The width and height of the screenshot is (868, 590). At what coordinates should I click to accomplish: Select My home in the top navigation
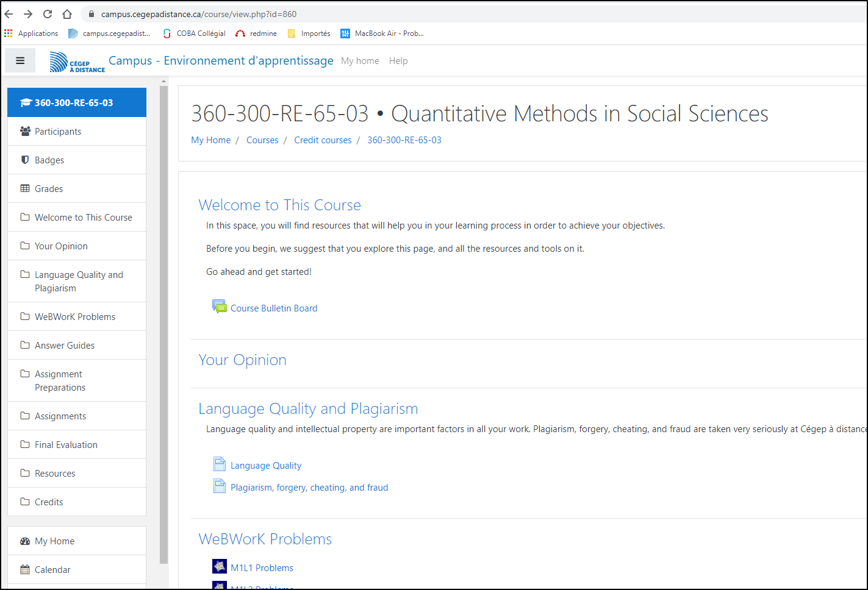tap(360, 61)
